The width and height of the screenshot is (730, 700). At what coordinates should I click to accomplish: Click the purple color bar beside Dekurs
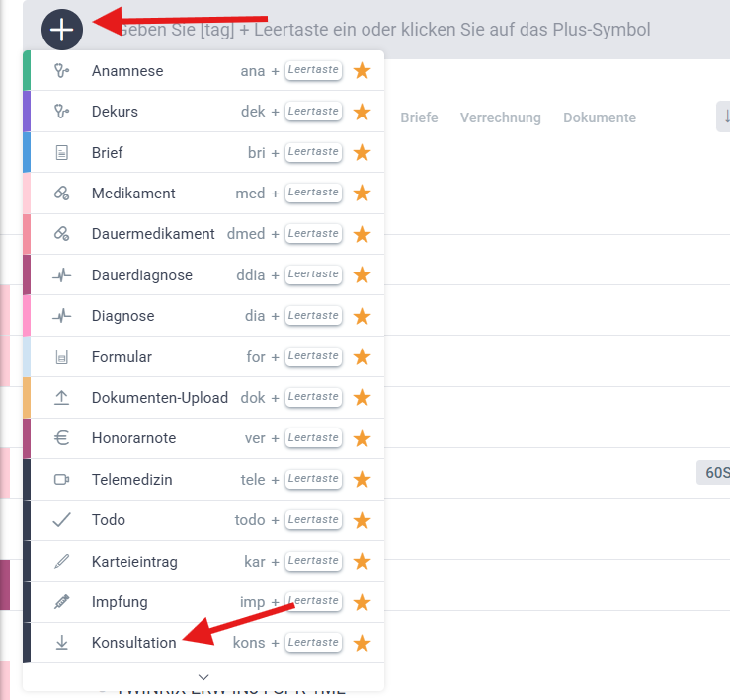click(x=27, y=112)
